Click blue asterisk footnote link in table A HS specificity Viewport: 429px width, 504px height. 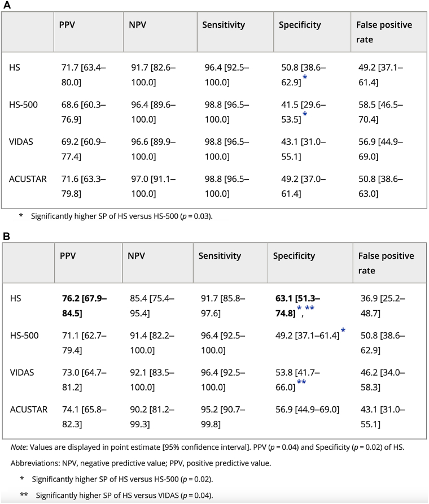(305, 77)
